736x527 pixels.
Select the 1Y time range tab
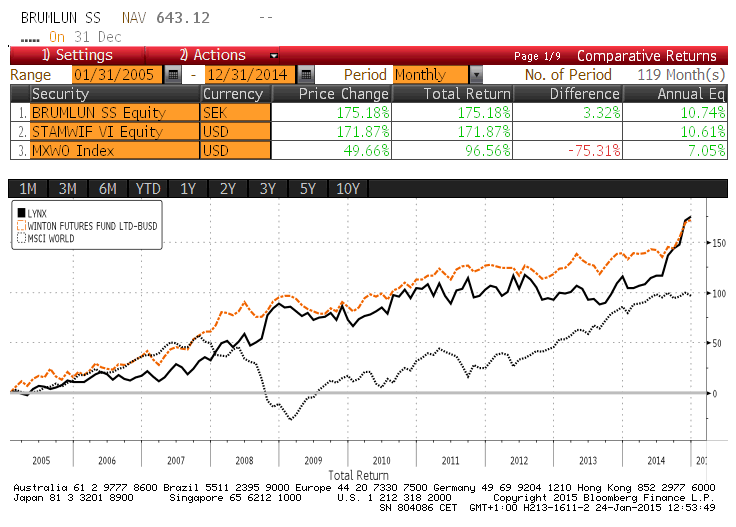tap(188, 189)
